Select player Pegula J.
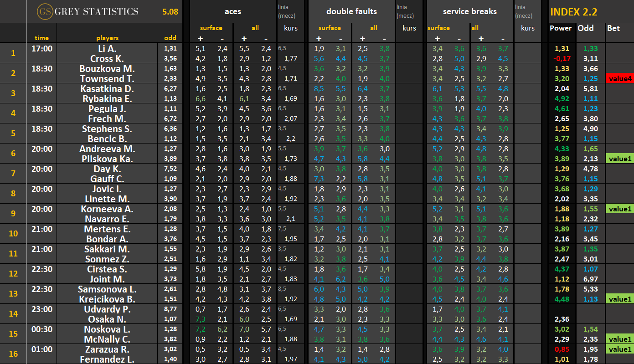Screen dimensions: 634x364 107,108
